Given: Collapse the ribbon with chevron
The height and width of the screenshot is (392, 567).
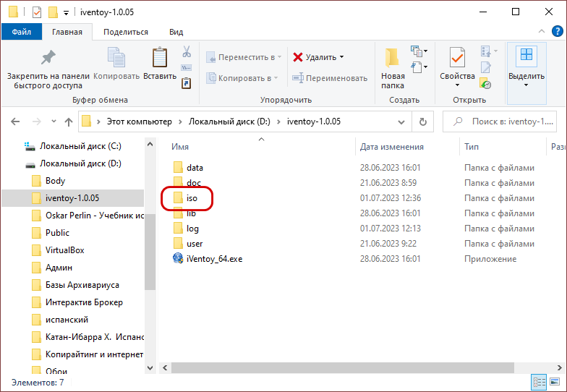Looking at the screenshot, I should point(542,32).
